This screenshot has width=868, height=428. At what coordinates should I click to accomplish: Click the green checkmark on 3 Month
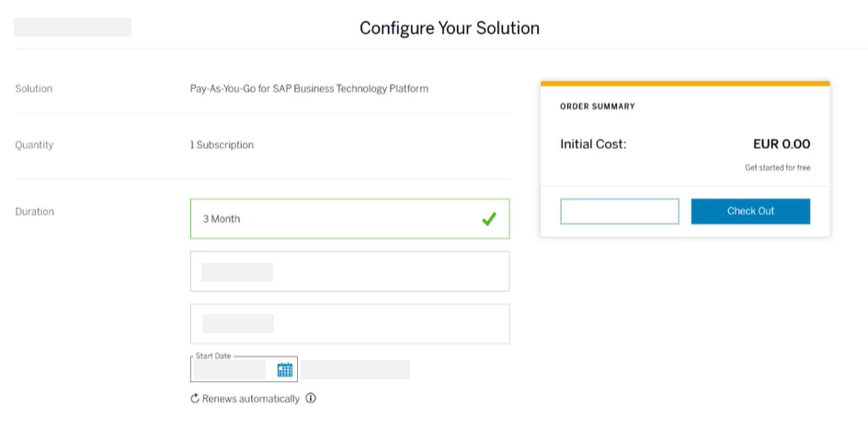489,220
